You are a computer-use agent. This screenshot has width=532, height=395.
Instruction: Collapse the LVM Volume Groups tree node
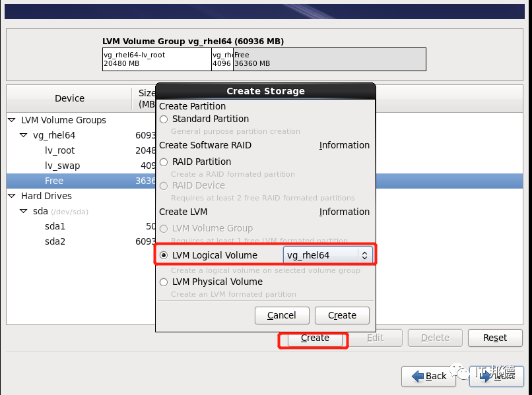click(12, 120)
